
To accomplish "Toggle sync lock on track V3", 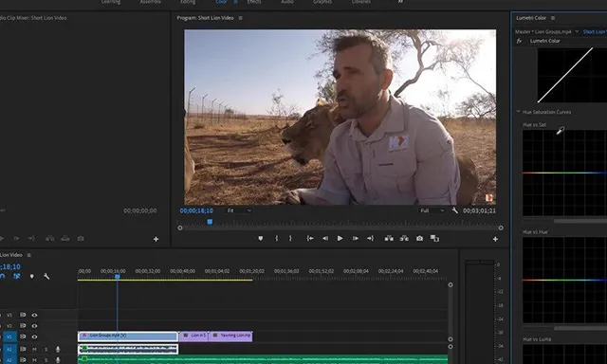I will pyautogui.click(x=23, y=316).
